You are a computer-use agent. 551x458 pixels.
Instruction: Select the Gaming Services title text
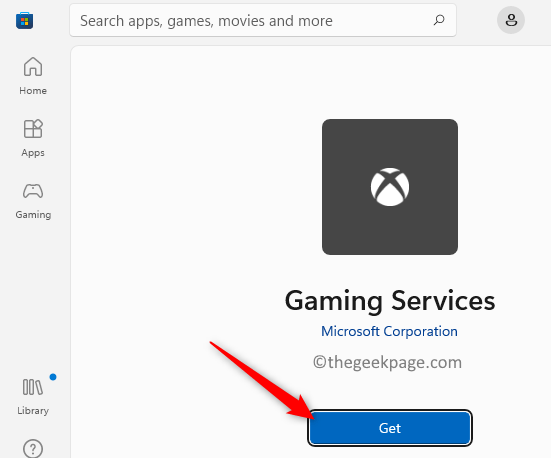tap(390, 301)
